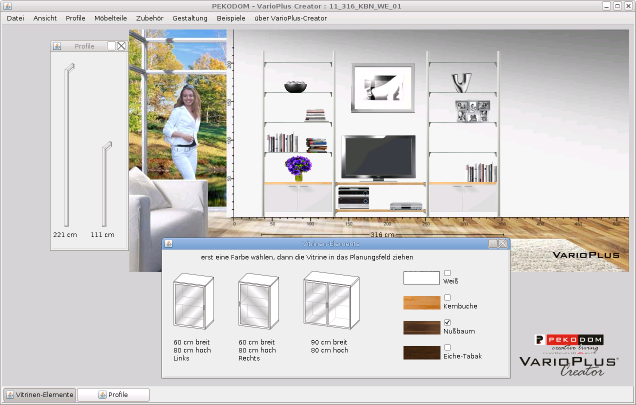
Task: Select the framed picture on wall
Action: click(383, 88)
